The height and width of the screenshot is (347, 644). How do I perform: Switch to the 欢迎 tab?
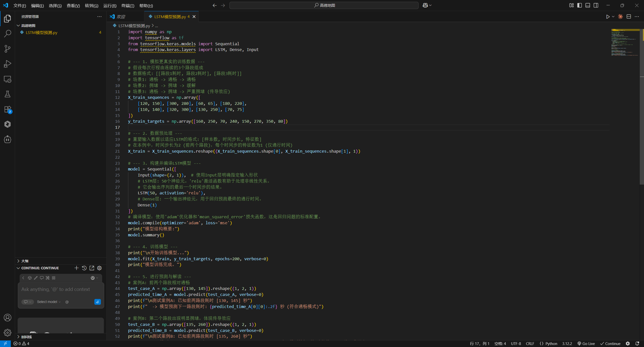click(125, 17)
